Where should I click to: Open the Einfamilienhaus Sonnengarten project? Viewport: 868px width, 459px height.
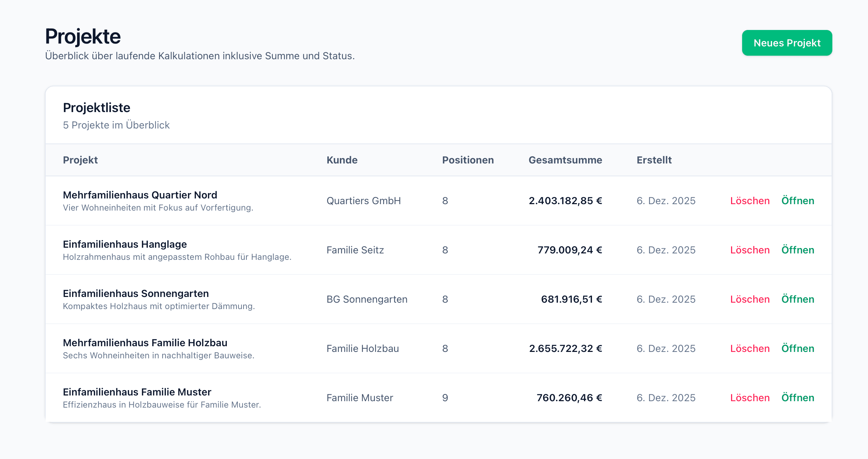point(797,299)
